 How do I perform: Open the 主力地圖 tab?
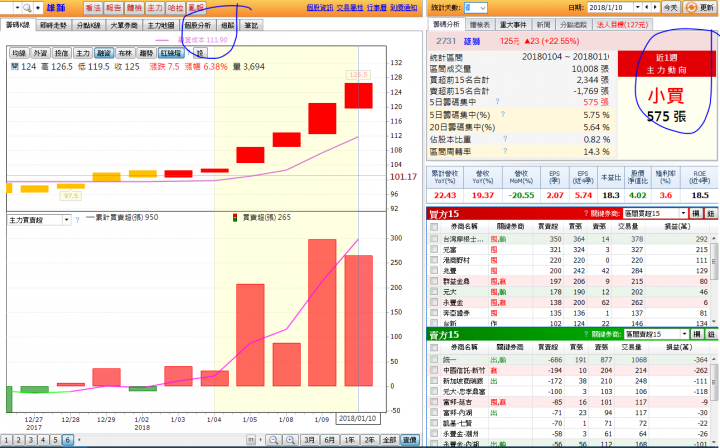click(x=161, y=25)
